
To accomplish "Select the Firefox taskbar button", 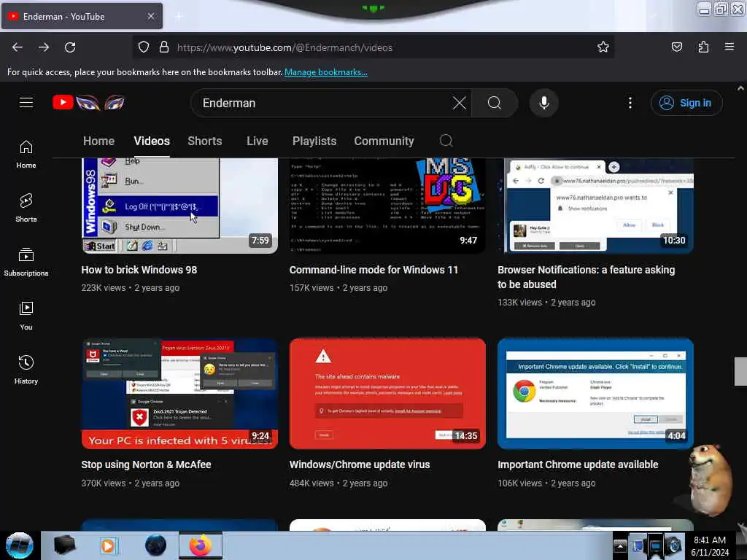I will (201, 545).
